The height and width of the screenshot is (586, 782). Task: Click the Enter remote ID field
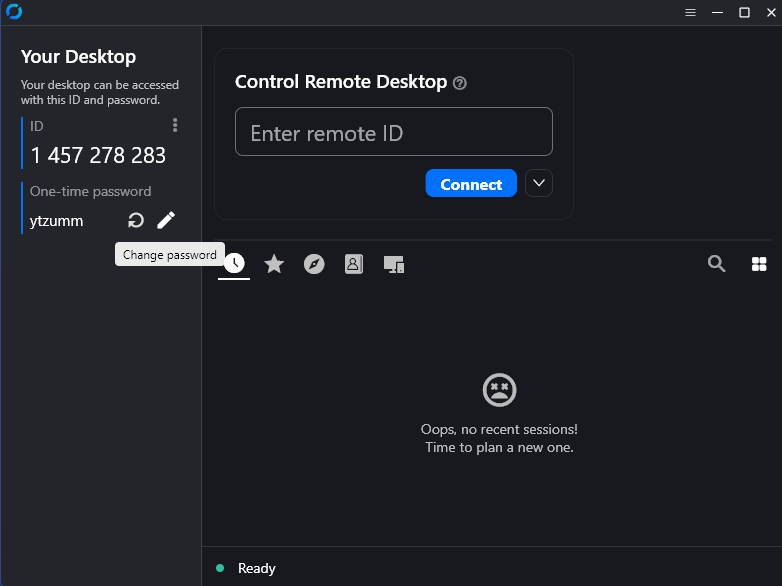393,132
